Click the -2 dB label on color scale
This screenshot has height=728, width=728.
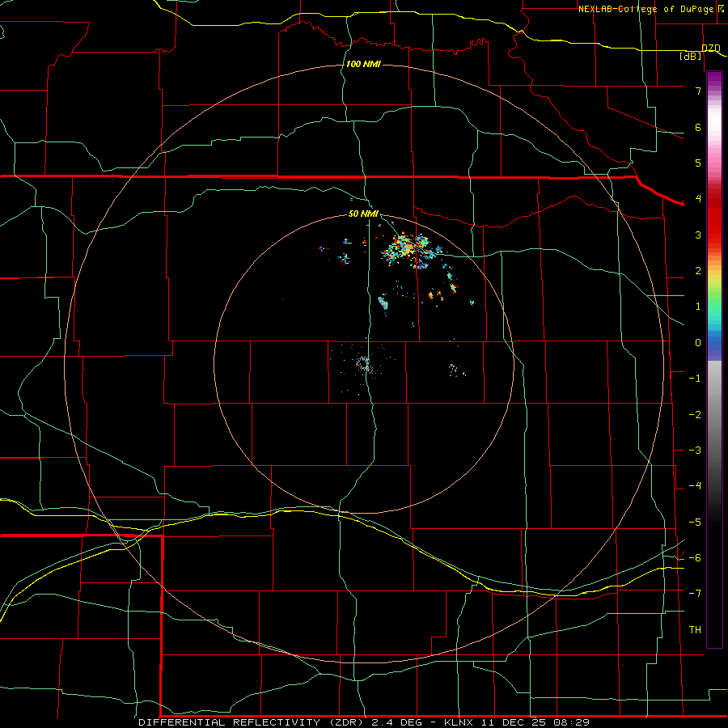point(695,415)
